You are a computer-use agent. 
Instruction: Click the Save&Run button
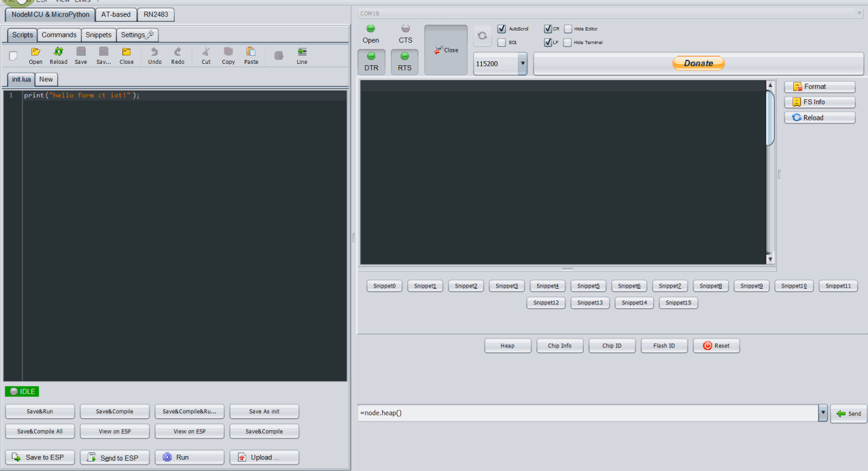(40, 411)
